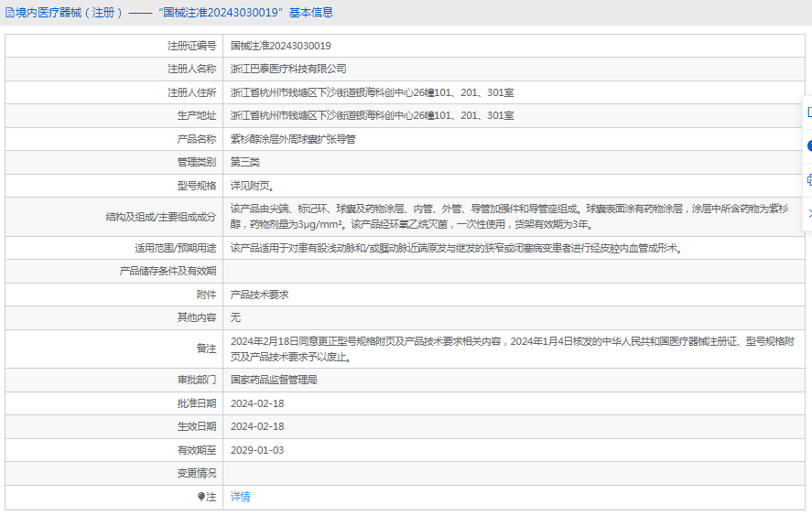Click the 其他内容 label
Screen dimensions: 812x515
(x=197, y=317)
